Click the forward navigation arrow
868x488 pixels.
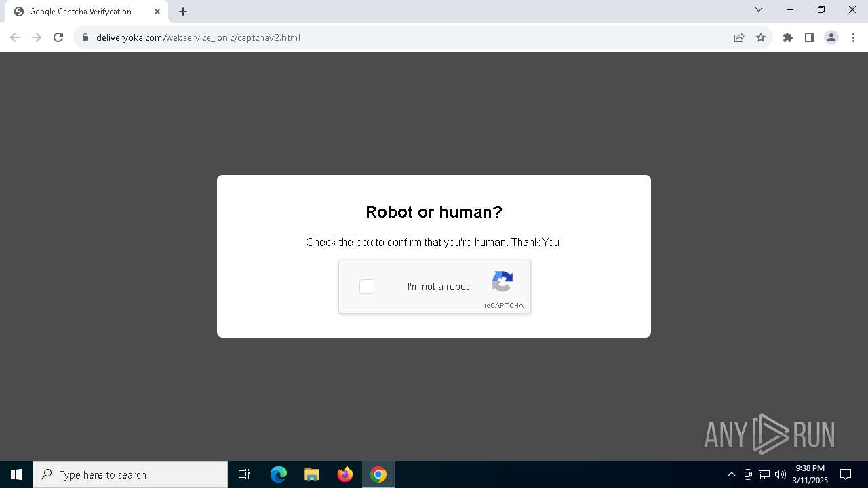[37, 37]
